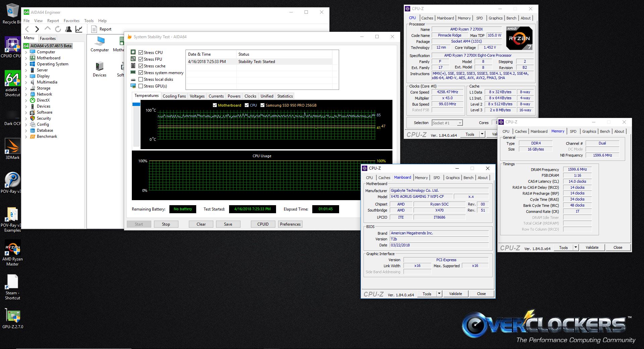Click the AIDA64 forward navigation arrow
644x349 pixels.
(37, 29)
